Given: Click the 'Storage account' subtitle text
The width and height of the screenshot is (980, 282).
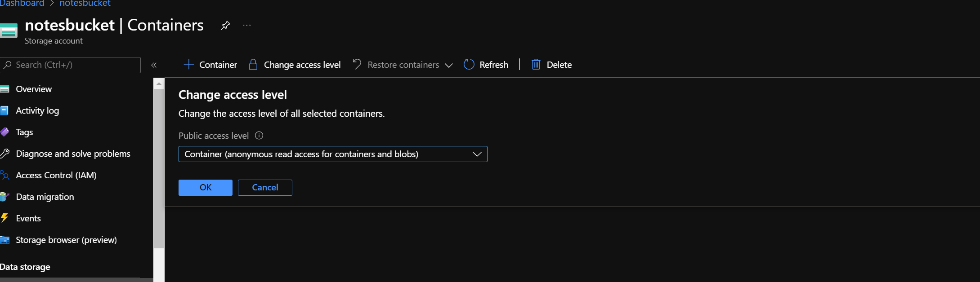Looking at the screenshot, I should click(x=54, y=41).
